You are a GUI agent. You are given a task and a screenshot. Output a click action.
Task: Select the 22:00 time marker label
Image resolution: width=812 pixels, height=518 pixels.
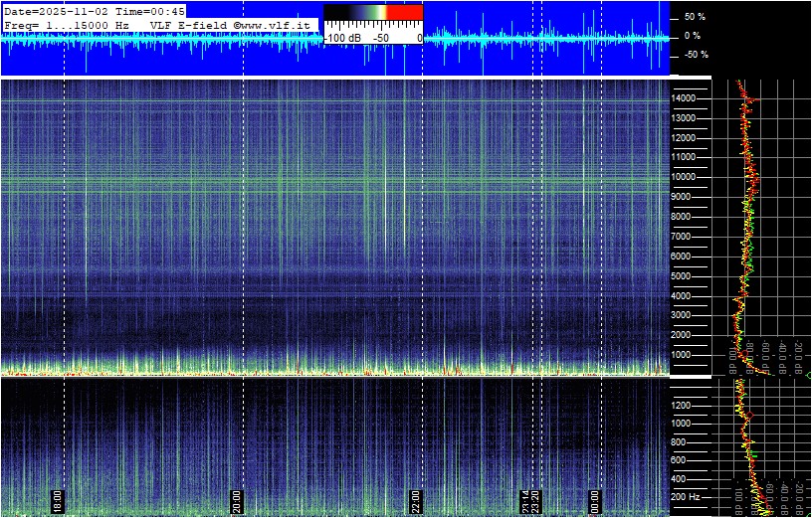tap(416, 499)
